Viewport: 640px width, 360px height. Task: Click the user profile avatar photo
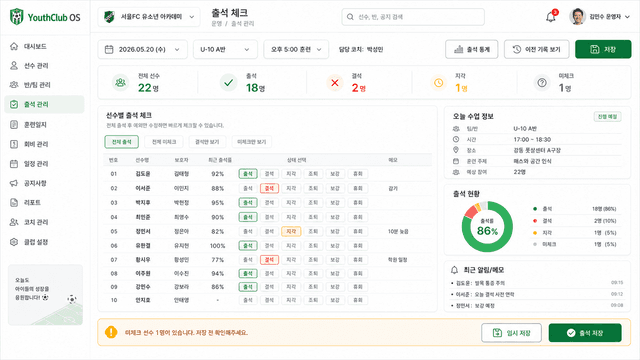577,17
